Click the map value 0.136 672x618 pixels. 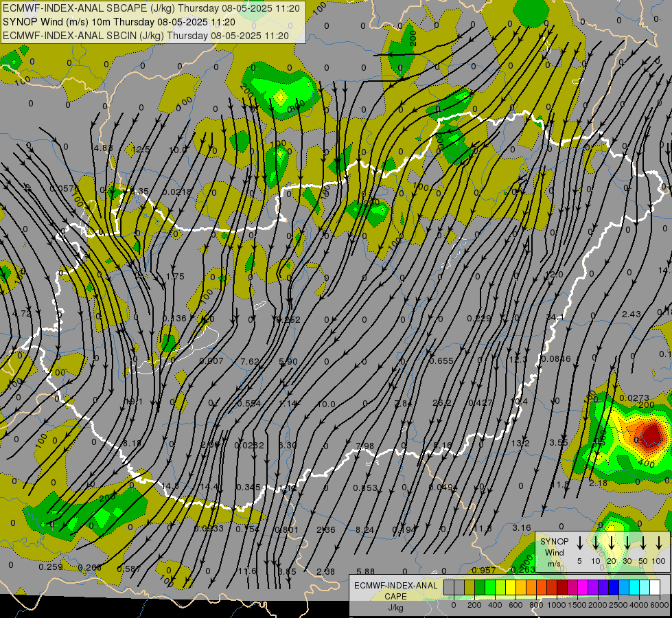174,318
